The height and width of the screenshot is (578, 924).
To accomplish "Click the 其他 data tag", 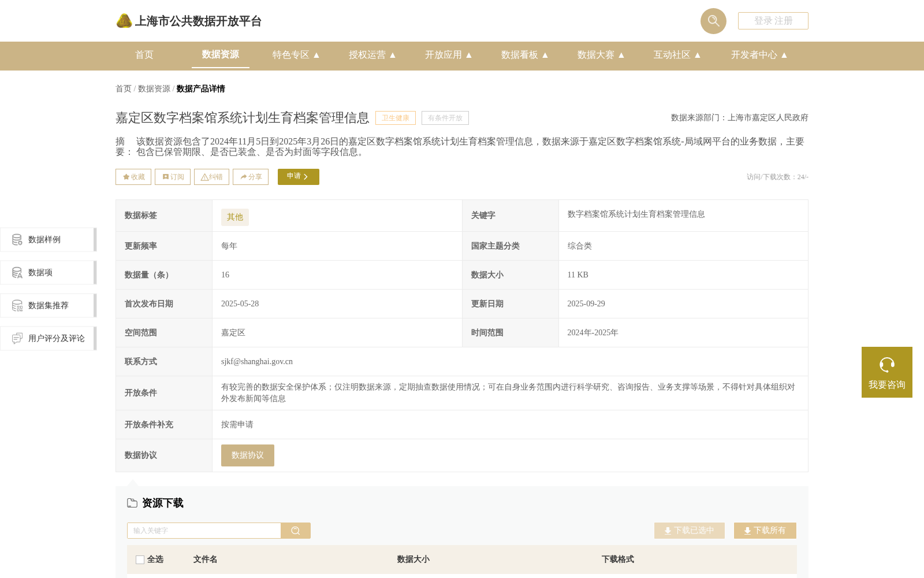I will click(235, 217).
